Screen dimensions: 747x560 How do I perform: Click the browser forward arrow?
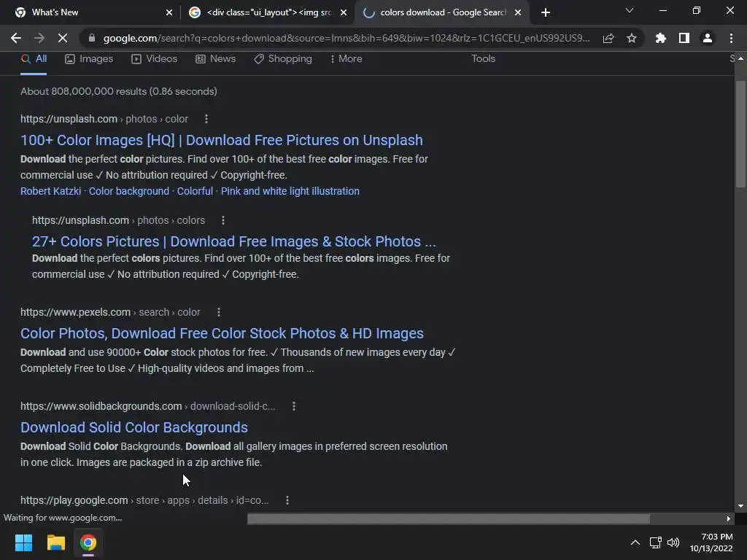(x=39, y=38)
